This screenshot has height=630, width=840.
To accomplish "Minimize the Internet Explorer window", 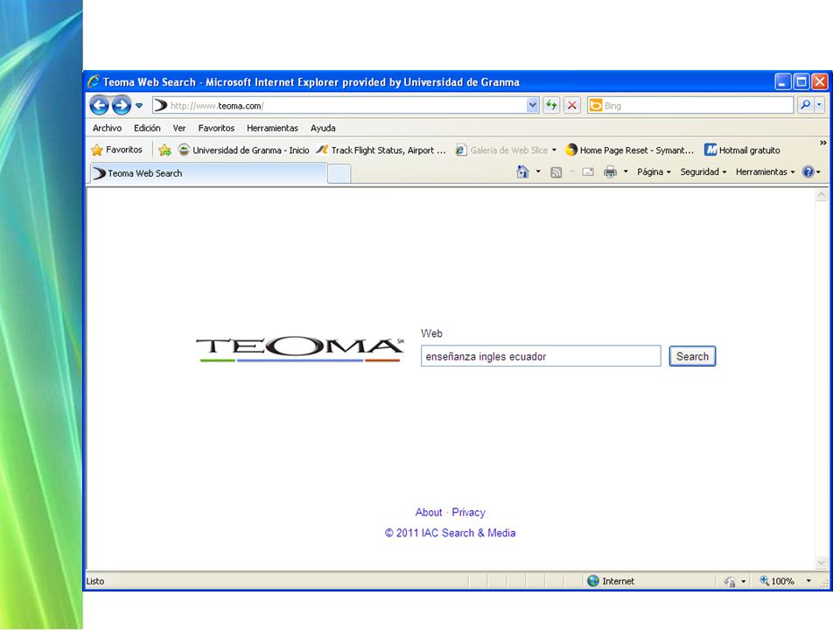I will 782,82.
